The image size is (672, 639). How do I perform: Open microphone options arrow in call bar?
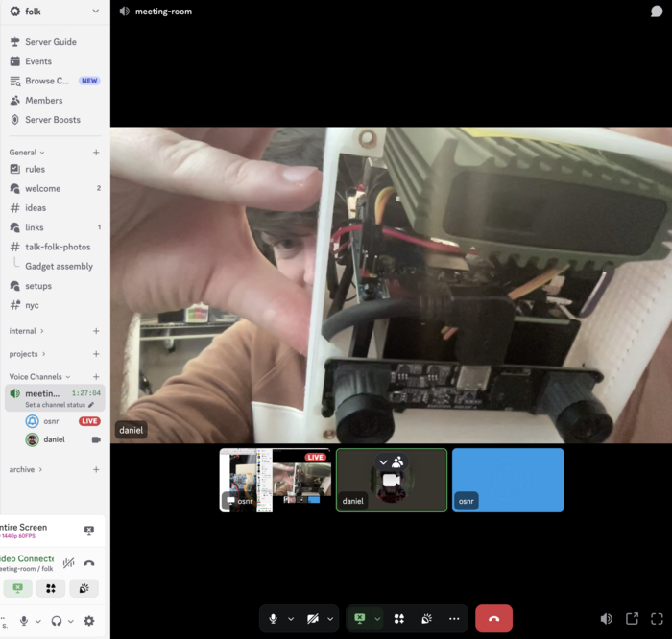pos(291,619)
